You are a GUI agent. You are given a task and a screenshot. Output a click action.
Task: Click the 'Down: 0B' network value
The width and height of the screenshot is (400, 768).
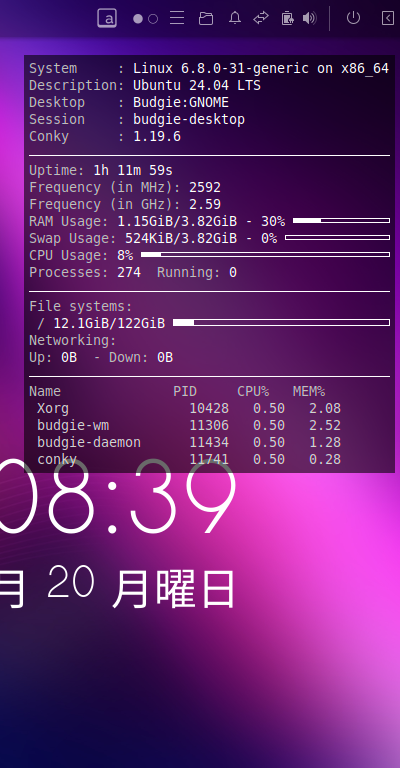[141, 358]
